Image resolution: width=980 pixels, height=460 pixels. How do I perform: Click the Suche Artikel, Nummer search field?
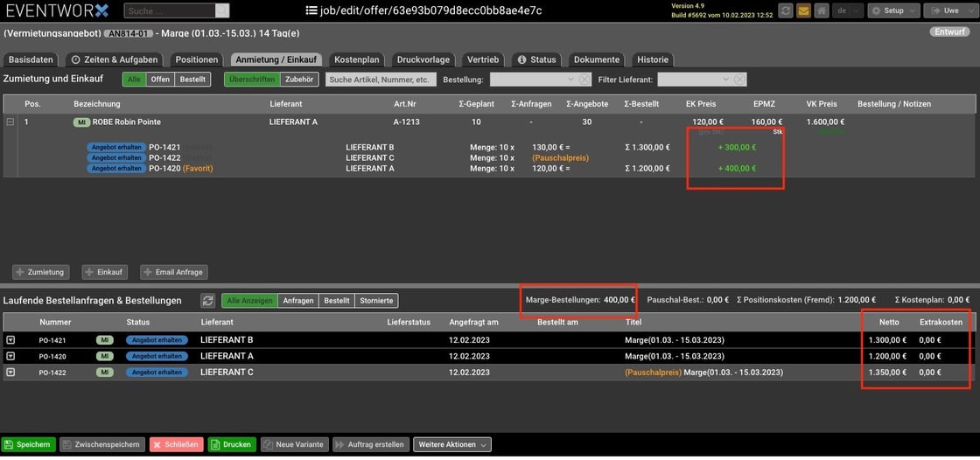click(381, 80)
